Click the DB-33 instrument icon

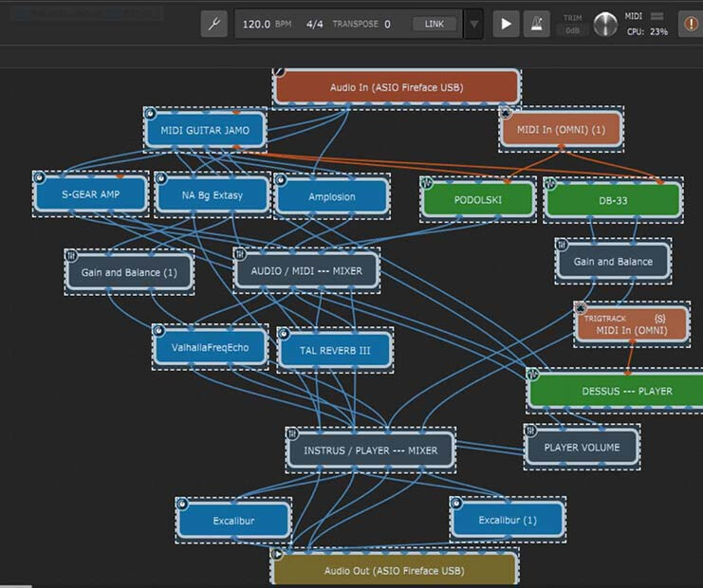pos(550,183)
